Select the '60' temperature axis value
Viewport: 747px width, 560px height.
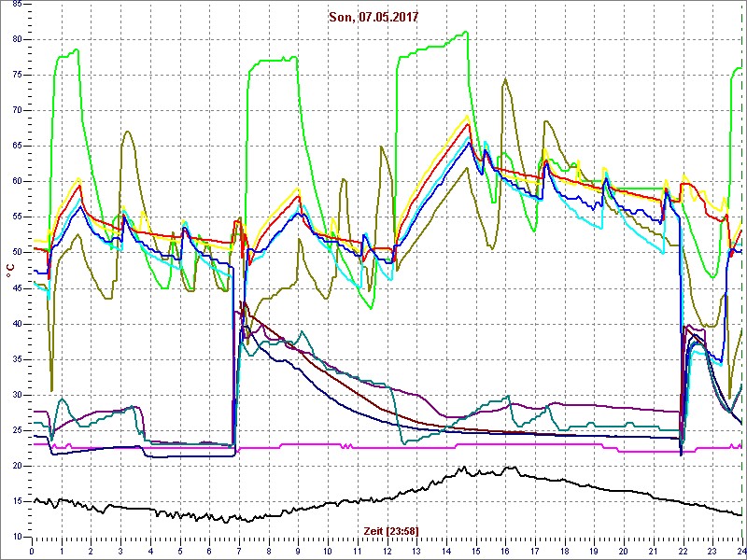point(16,181)
